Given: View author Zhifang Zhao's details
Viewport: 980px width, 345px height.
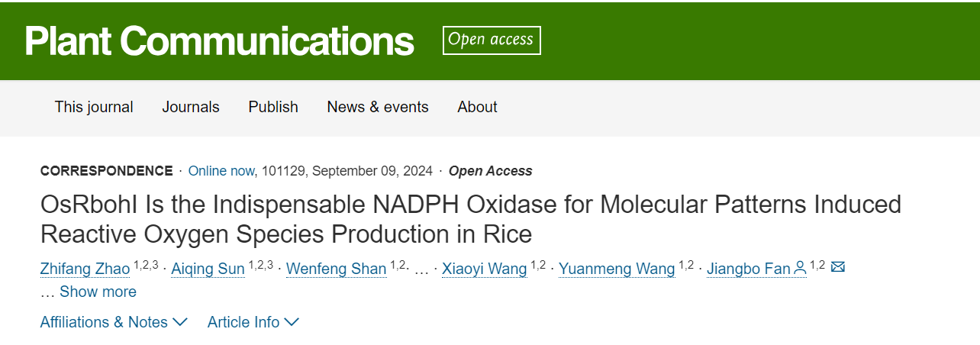Looking at the screenshot, I should (x=85, y=269).
